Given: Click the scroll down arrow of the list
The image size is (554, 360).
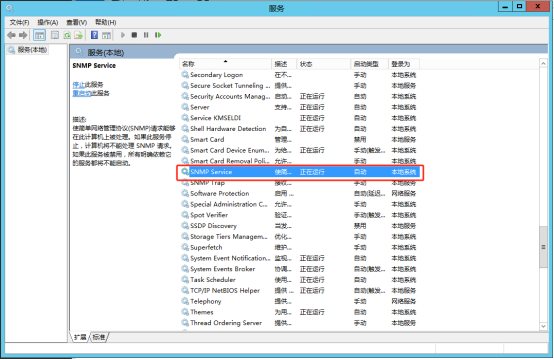Looking at the screenshot, I should point(543,326).
